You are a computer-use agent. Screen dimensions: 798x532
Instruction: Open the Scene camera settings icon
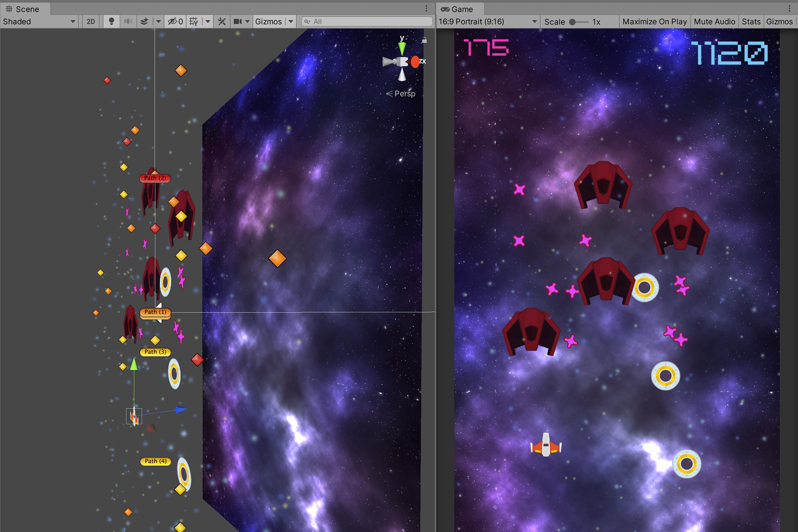tap(237, 21)
